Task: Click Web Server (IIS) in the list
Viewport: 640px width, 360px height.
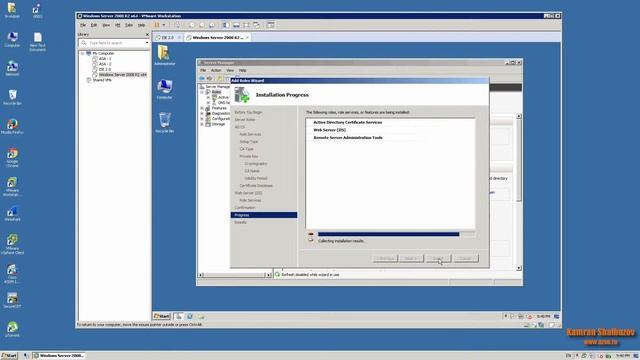Action: tap(329, 130)
